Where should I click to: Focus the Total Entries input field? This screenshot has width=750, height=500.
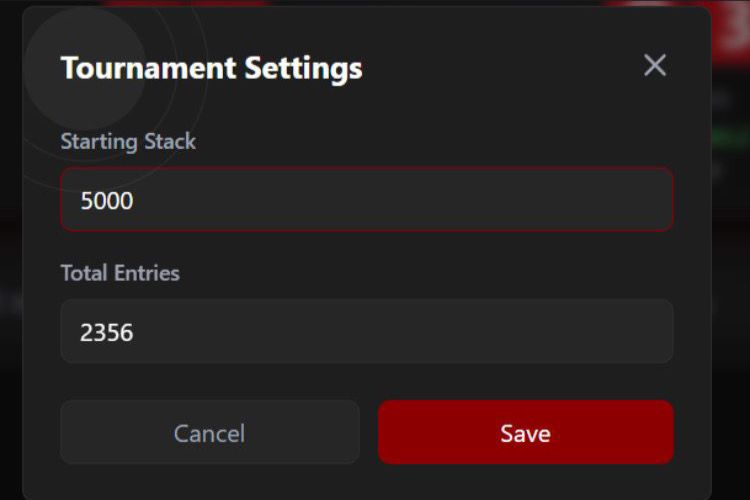tap(366, 331)
